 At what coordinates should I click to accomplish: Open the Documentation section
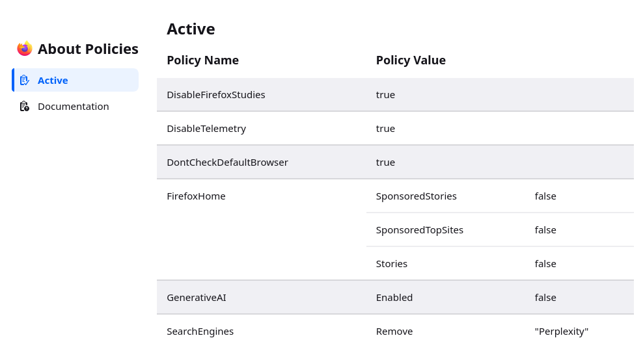(x=75, y=107)
